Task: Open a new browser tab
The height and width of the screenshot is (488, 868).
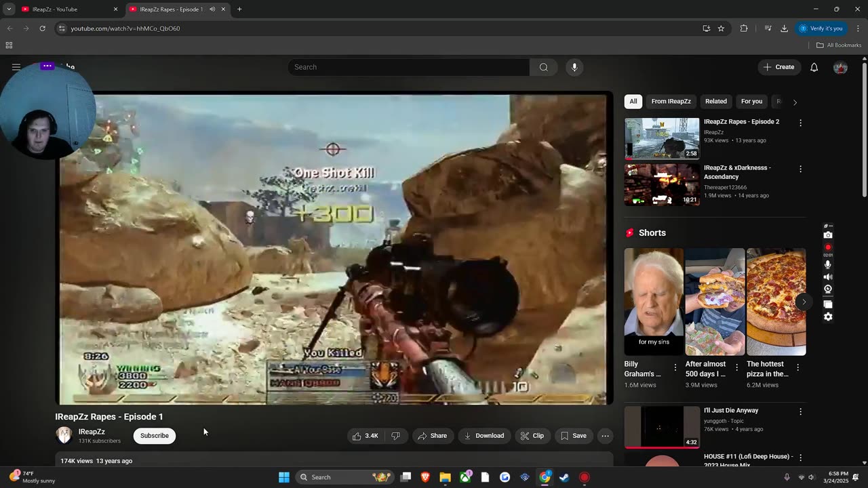Action: coord(239,9)
